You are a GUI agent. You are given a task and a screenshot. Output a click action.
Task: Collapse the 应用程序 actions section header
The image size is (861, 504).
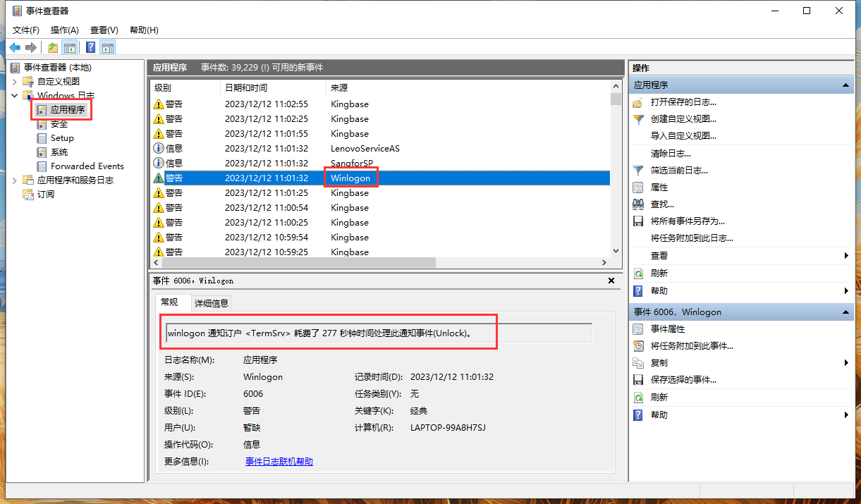[847, 85]
